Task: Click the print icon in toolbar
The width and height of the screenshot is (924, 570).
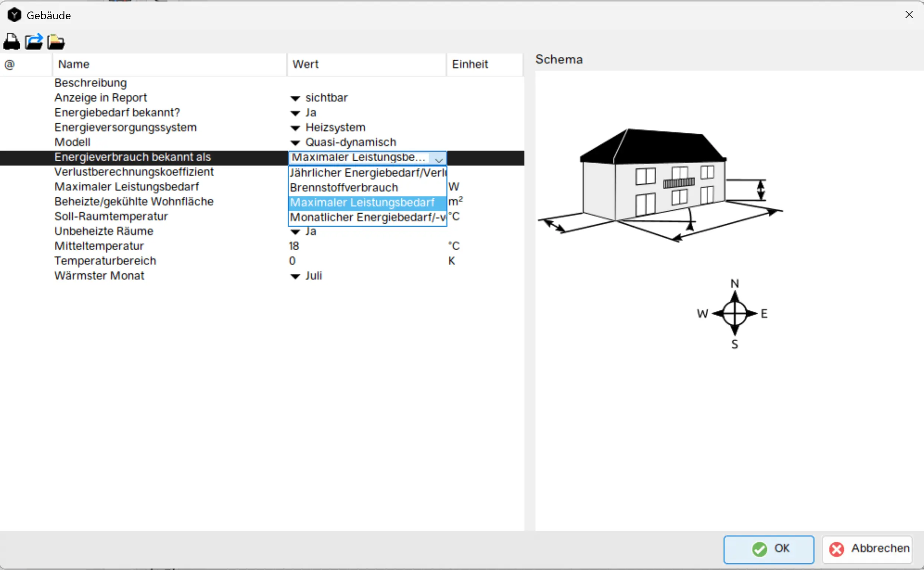Action: tap(12, 42)
